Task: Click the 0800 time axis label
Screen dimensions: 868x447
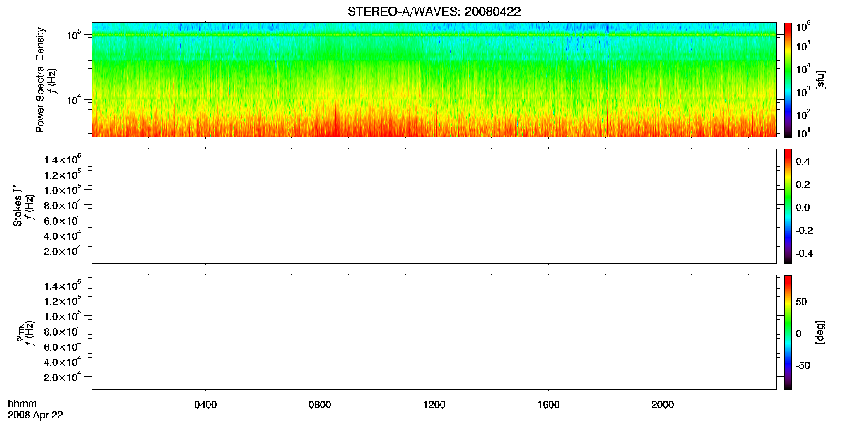Action: click(320, 405)
